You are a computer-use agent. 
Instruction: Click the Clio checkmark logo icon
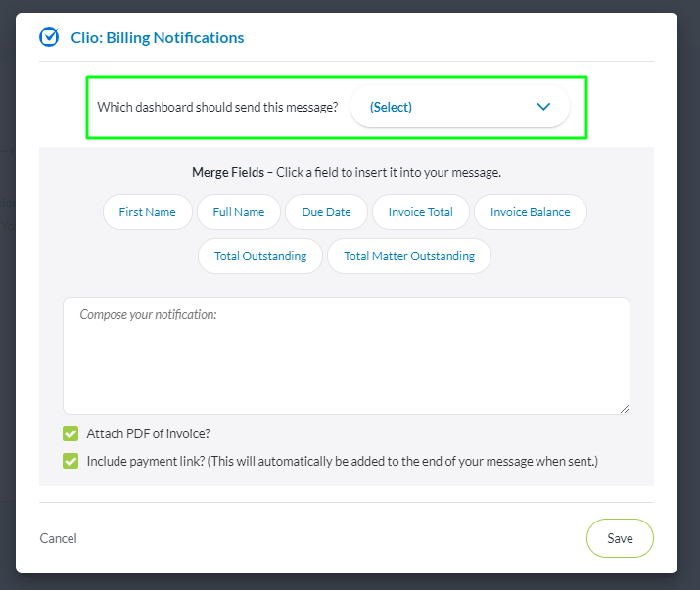[x=49, y=37]
